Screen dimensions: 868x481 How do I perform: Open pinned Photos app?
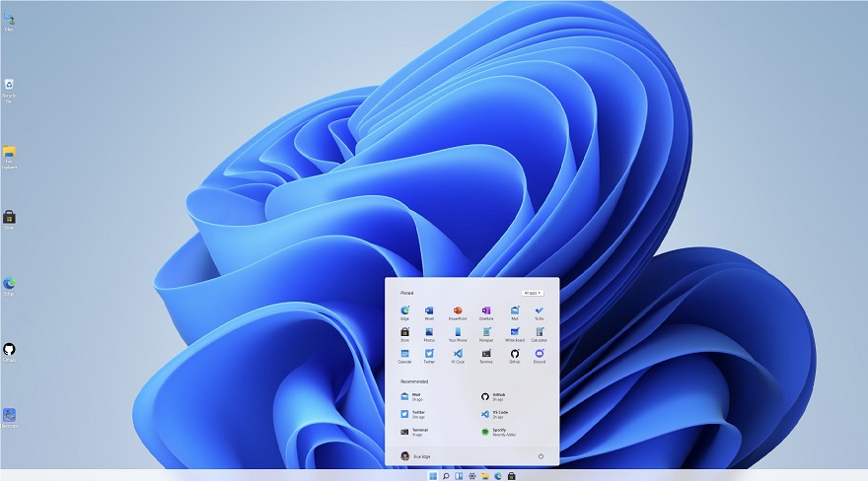(x=429, y=332)
